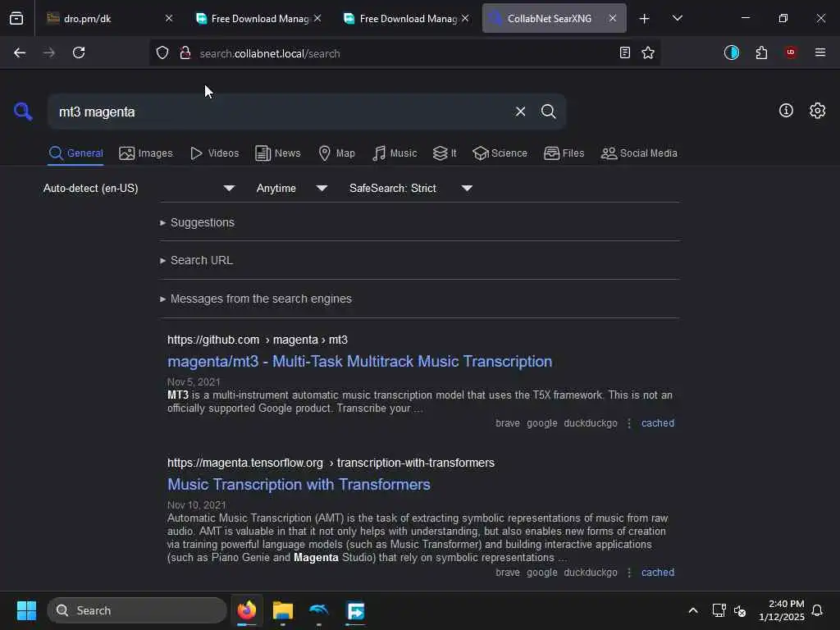Click the browser address bar
Image resolution: width=840 pixels, height=630 pixels.
404,53
